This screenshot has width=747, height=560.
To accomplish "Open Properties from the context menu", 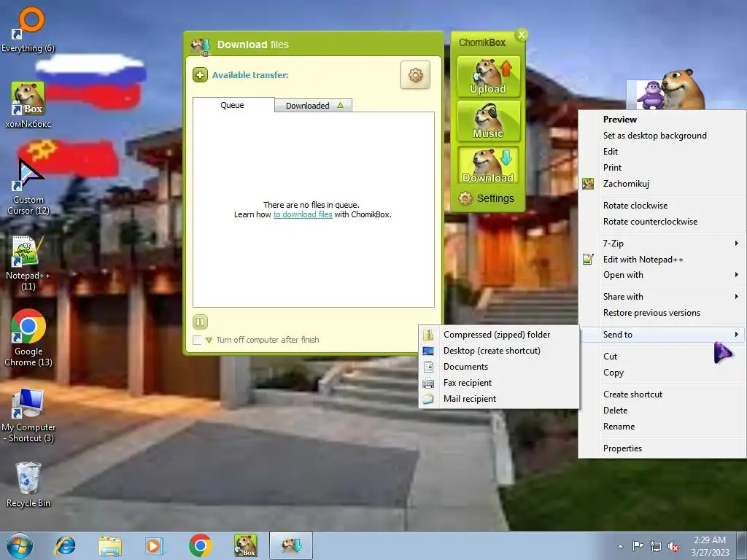I will 662,448.
